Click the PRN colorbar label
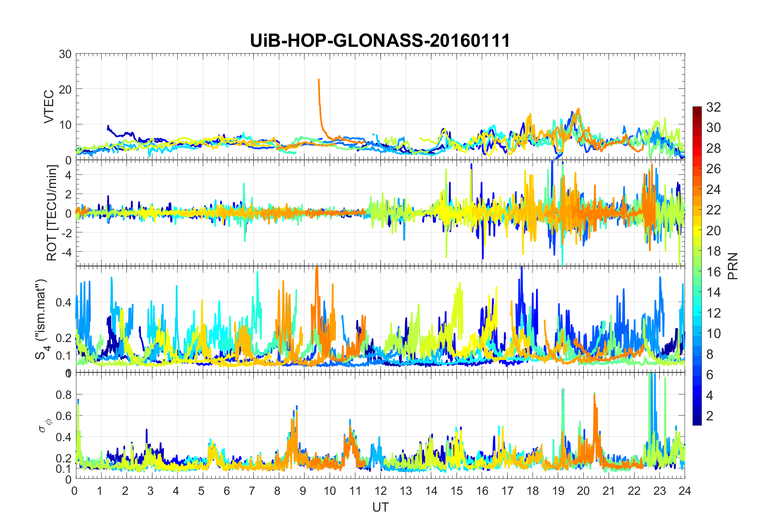Image resolution: width=761 pixels, height=532 pixels. [x=733, y=266]
